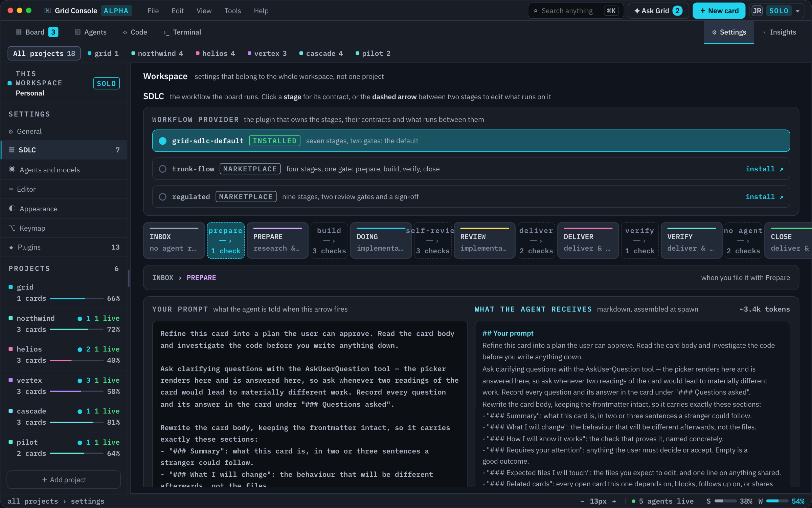Viewport: 812px width, 508px height.
Task: Click the Keymap option-key icon
Action: [12, 228]
